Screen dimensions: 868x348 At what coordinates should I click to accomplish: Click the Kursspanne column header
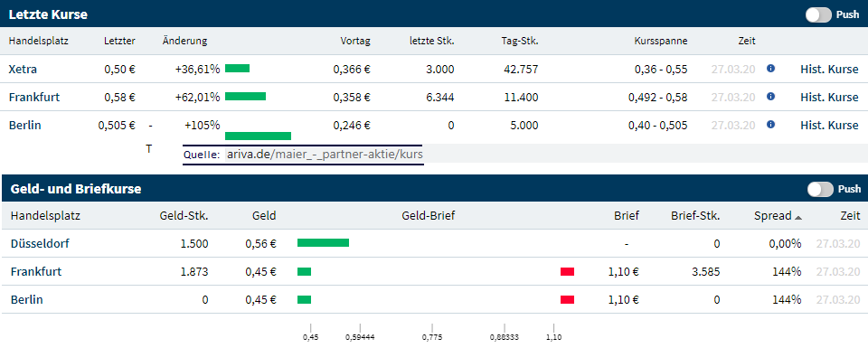pos(661,41)
